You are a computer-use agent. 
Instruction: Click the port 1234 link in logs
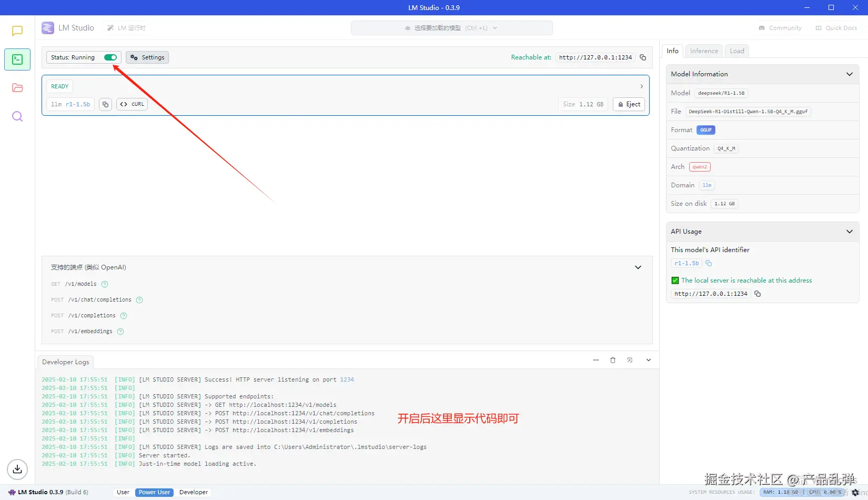347,380
